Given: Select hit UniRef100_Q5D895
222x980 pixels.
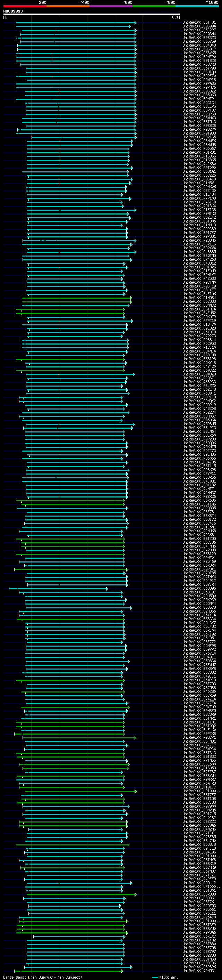Looking at the screenshot, I should (x=199, y=588).
